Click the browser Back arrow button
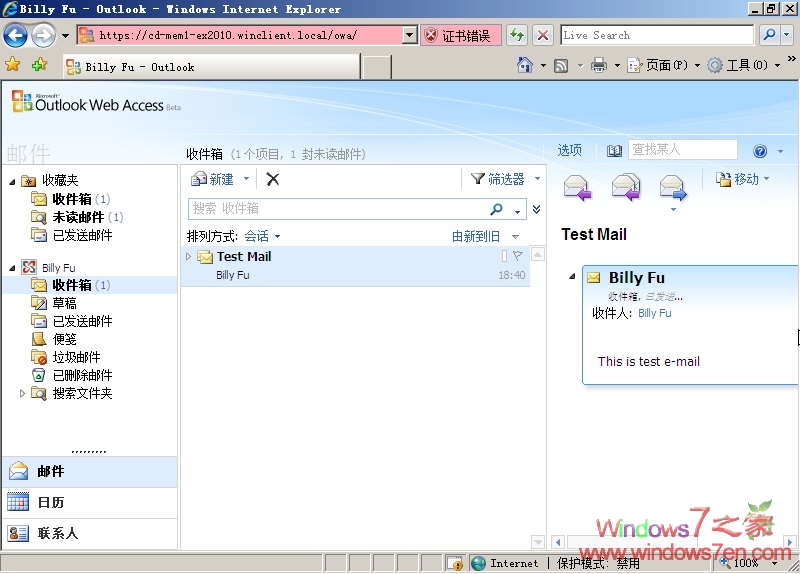800x574 pixels. point(15,36)
